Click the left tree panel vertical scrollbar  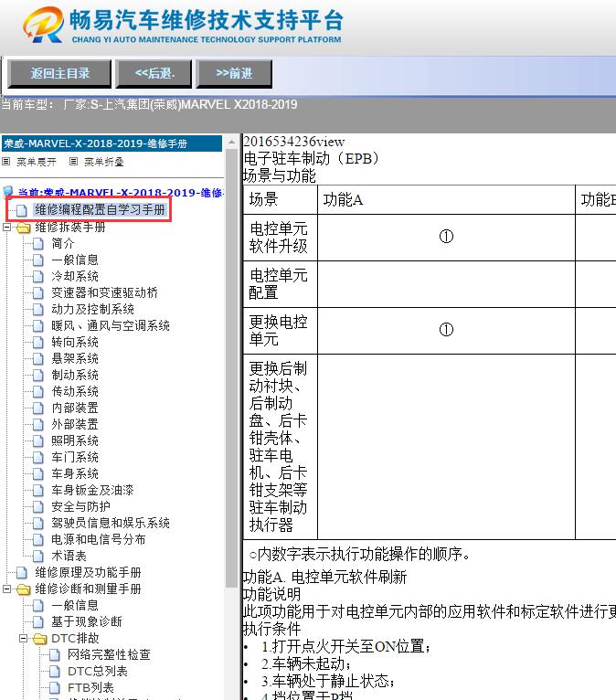[231, 368]
